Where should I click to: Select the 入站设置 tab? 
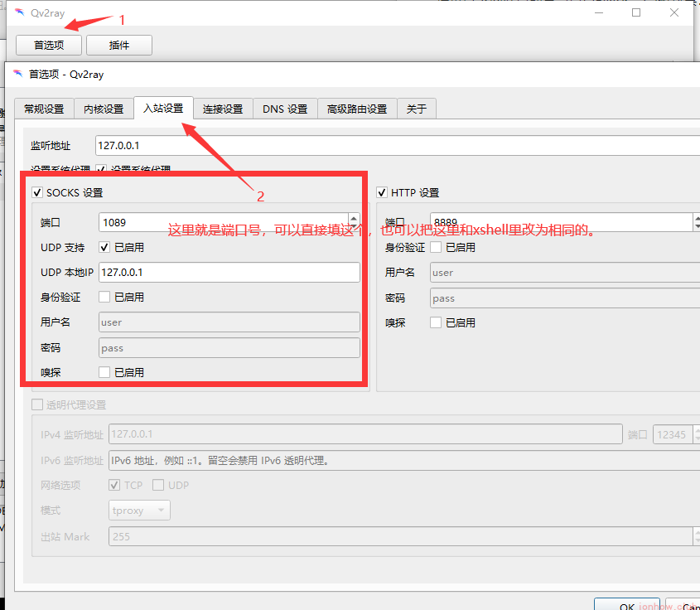click(x=163, y=108)
